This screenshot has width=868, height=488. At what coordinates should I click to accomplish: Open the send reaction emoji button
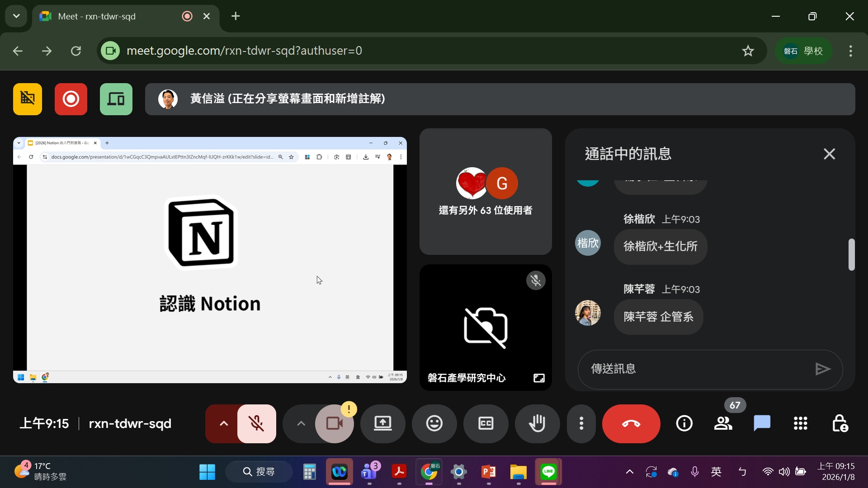[434, 423]
